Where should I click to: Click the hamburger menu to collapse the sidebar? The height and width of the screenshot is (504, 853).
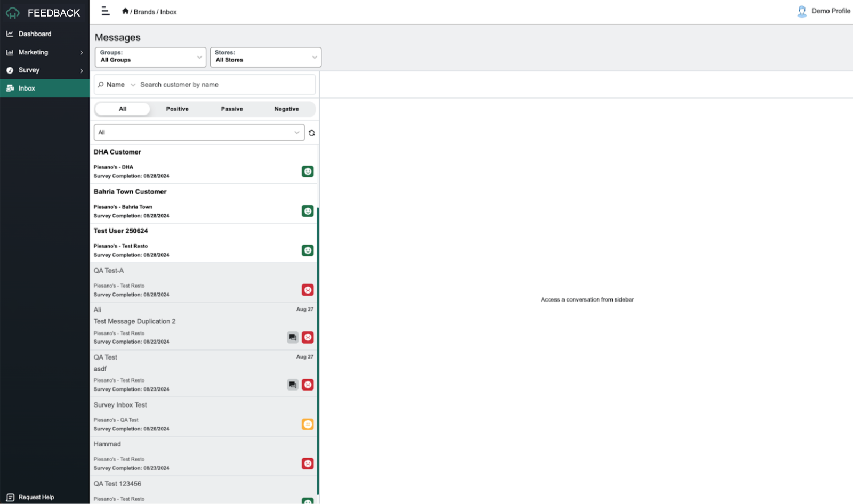tap(105, 11)
